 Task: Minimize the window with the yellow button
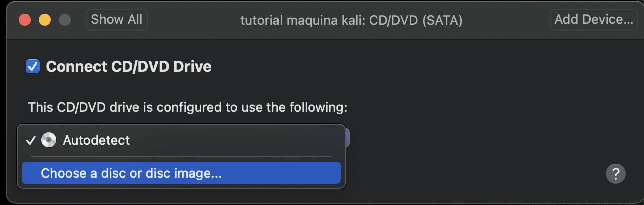tap(45, 20)
